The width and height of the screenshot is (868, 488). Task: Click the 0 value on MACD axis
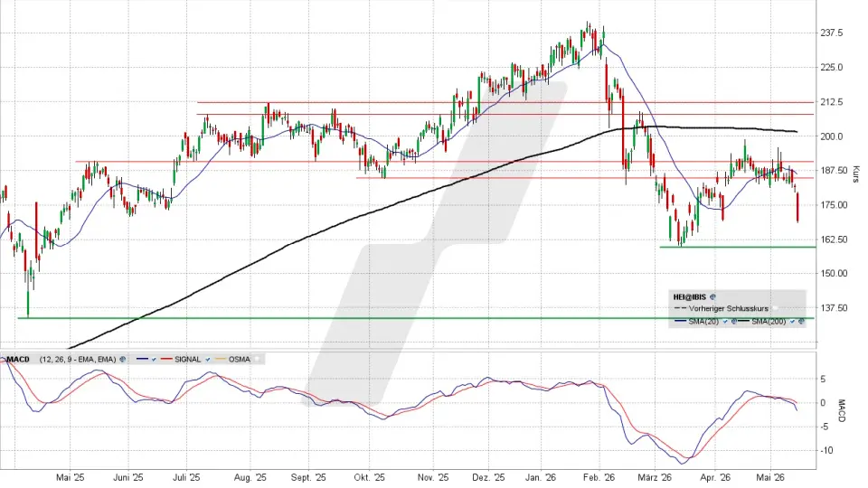tap(823, 403)
